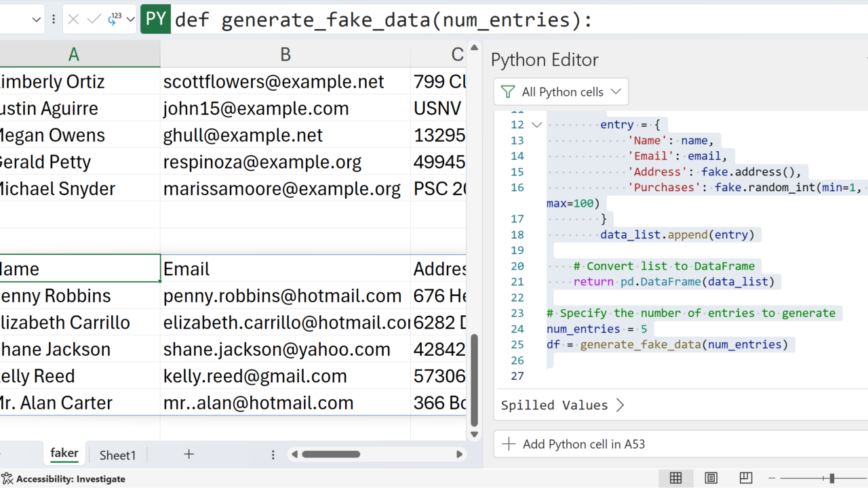868x488 pixels.
Task: Add a new sheet with the plus icon
Action: [x=189, y=455]
